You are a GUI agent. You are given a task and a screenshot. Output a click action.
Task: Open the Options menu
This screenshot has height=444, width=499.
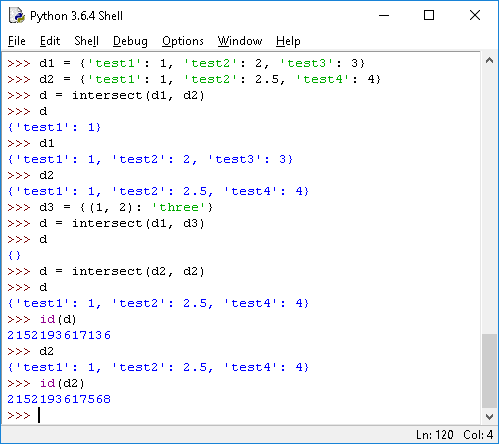tap(183, 41)
